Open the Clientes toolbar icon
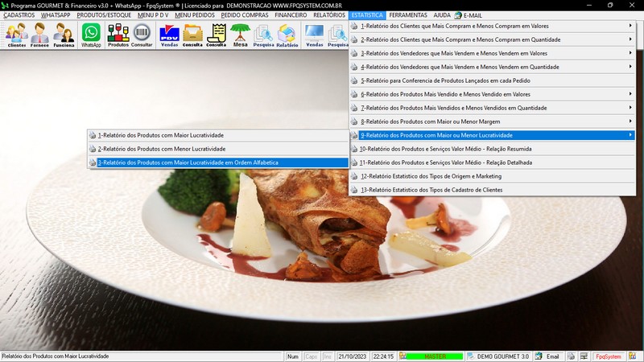 (x=17, y=35)
